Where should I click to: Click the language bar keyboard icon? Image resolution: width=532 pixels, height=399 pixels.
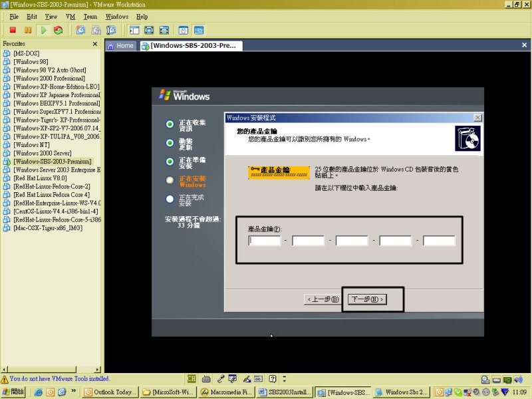(x=206, y=379)
